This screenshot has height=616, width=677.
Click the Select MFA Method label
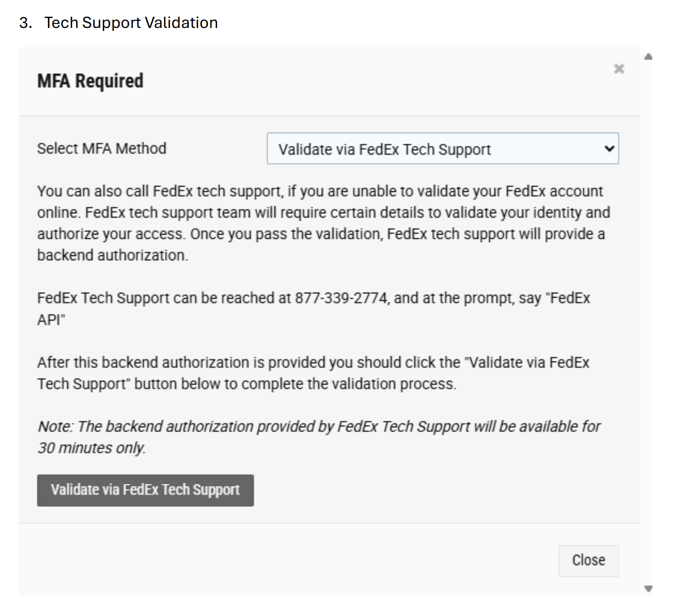tap(101, 148)
